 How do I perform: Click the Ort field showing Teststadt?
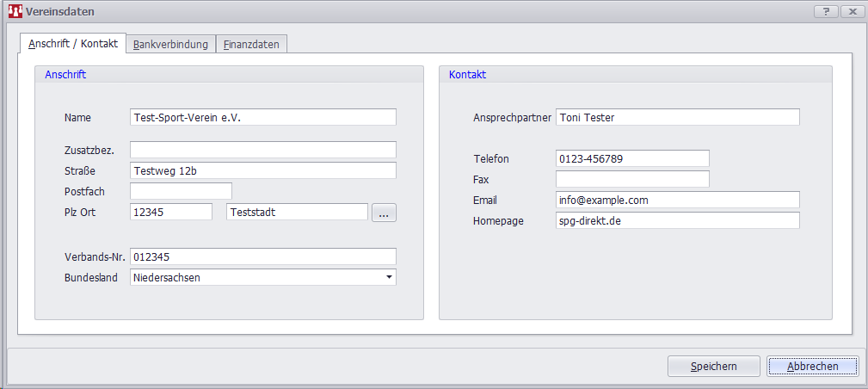tap(297, 212)
